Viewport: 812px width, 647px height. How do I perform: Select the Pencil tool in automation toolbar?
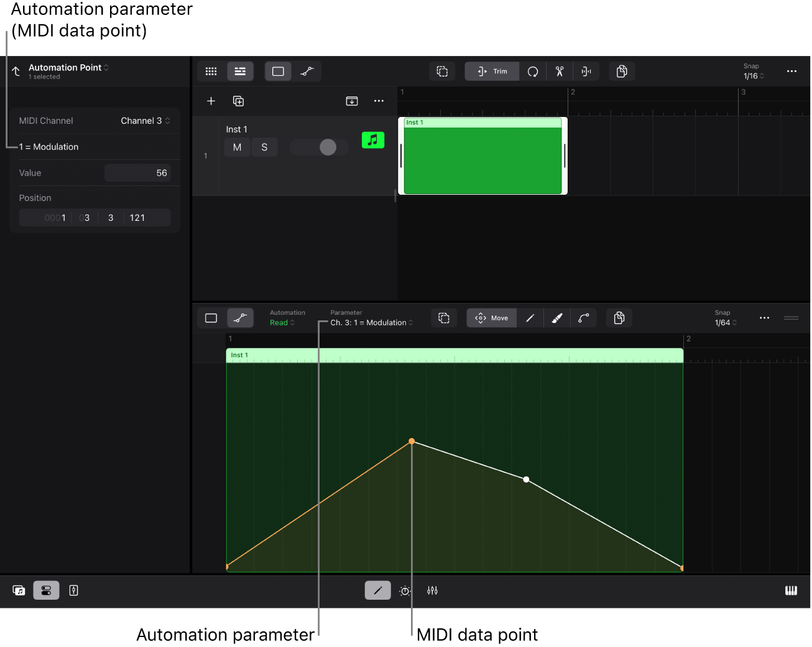[x=530, y=318]
